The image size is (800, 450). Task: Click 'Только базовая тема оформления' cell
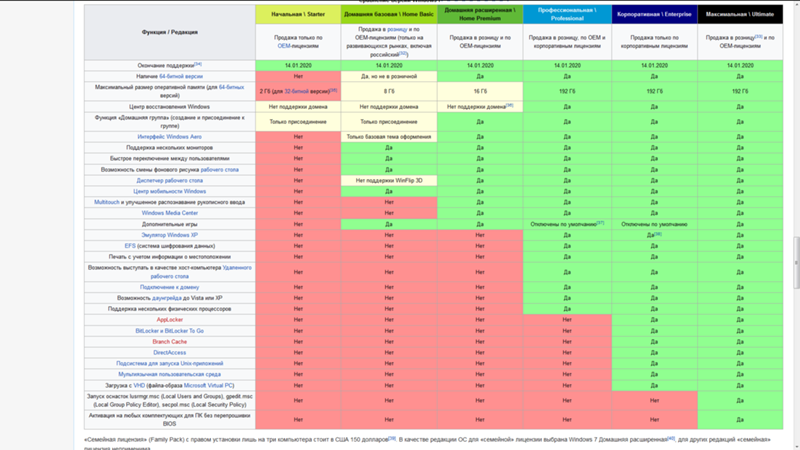pyautogui.click(x=389, y=137)
